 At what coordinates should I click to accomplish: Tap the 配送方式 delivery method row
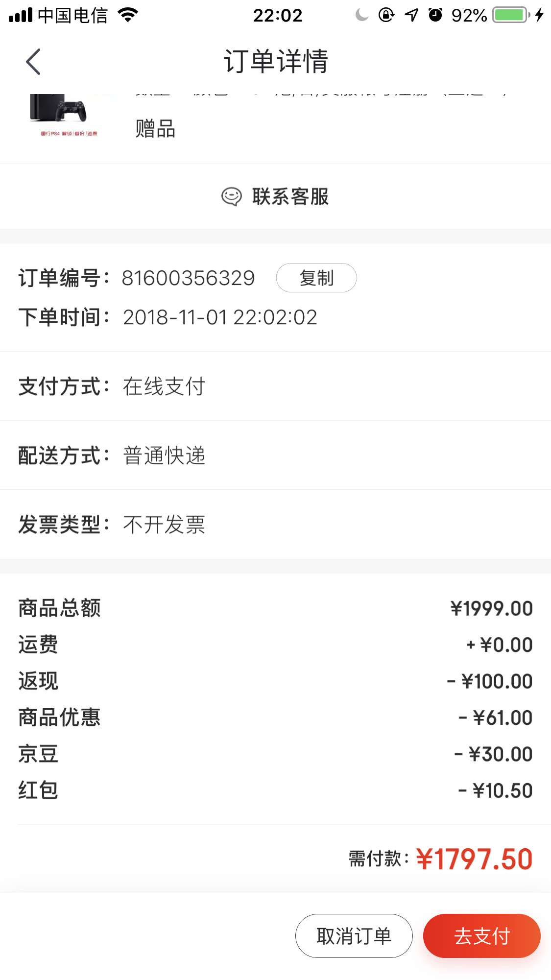point(275,455)
